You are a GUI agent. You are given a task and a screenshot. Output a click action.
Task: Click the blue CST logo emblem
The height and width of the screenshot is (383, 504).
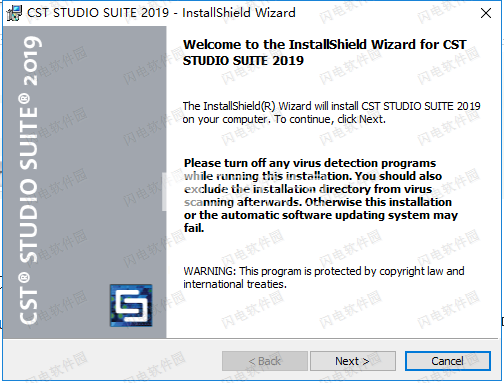[x=131, y=305]
